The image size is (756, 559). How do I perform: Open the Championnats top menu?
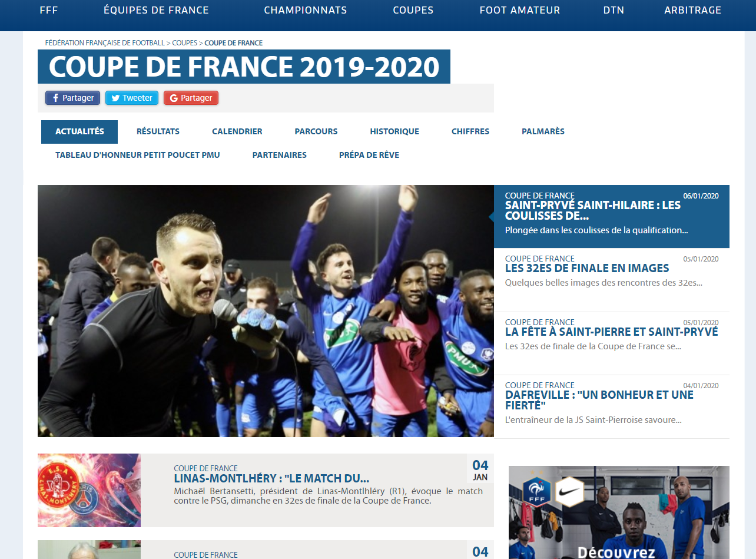point(305,10)
